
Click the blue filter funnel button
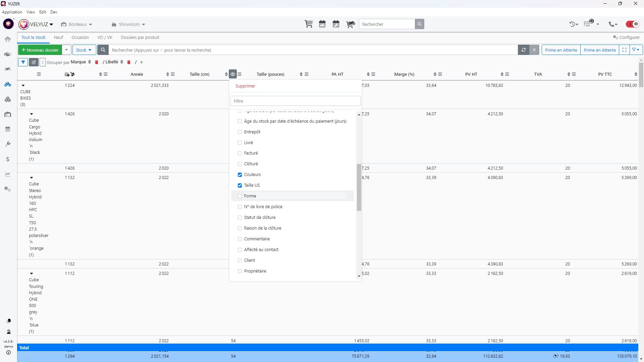[x=23, y=62]
